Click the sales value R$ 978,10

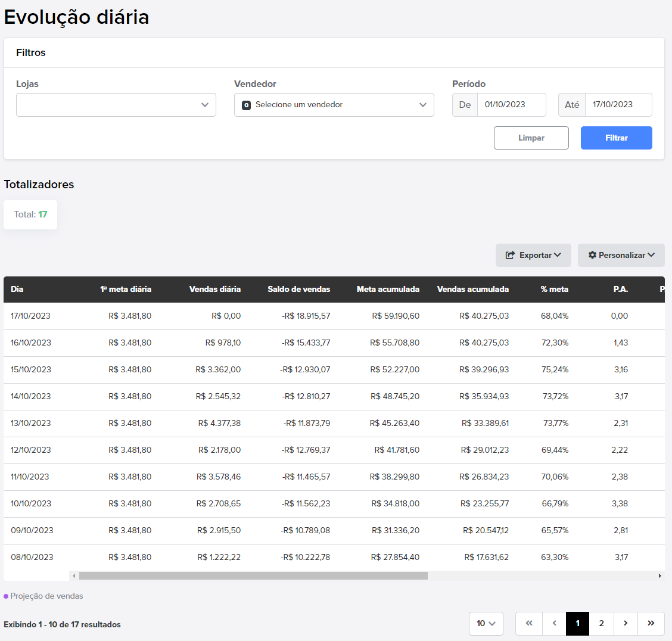pos(223,343)
